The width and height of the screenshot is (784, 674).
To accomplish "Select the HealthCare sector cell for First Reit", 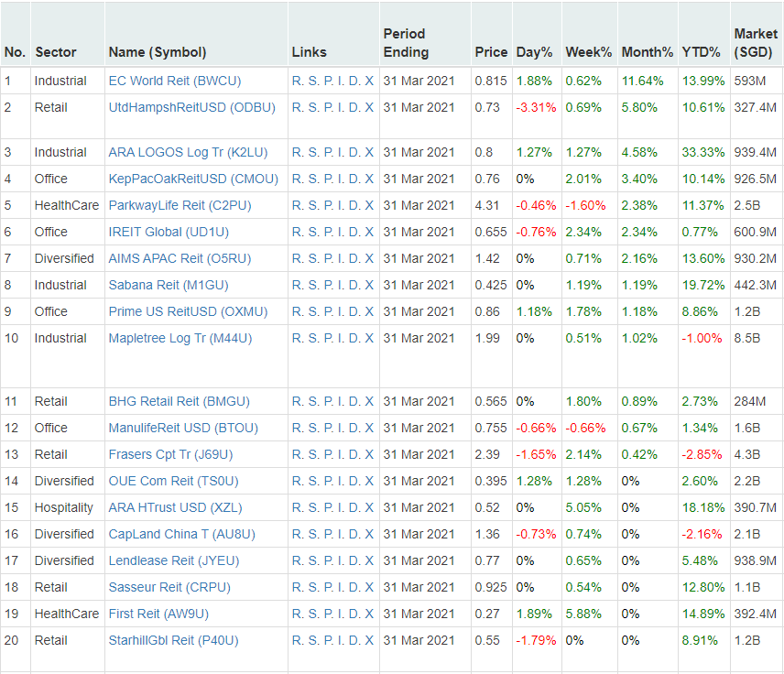I will pyautogui.click(x=67, y=614).
